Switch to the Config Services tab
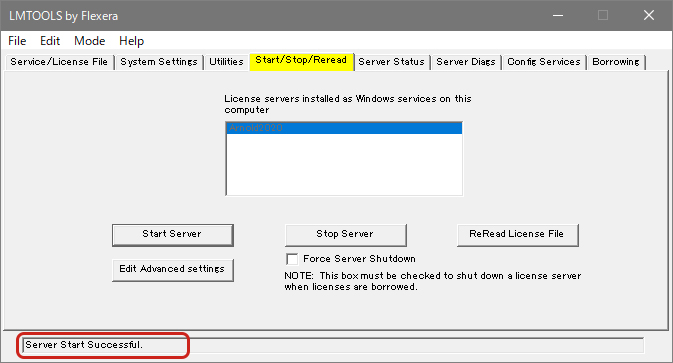 544,62
